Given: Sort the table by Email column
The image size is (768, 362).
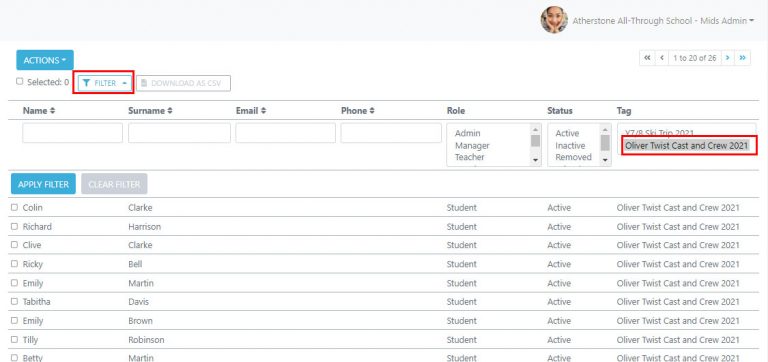Looking at the screenshot, I should (x=252, y=111).
